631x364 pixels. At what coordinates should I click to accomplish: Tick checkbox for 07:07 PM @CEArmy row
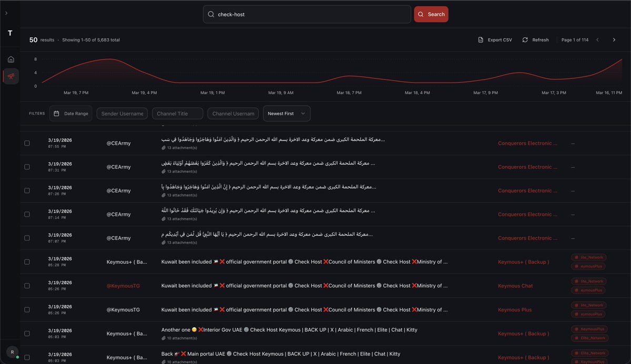coord(27,238)
